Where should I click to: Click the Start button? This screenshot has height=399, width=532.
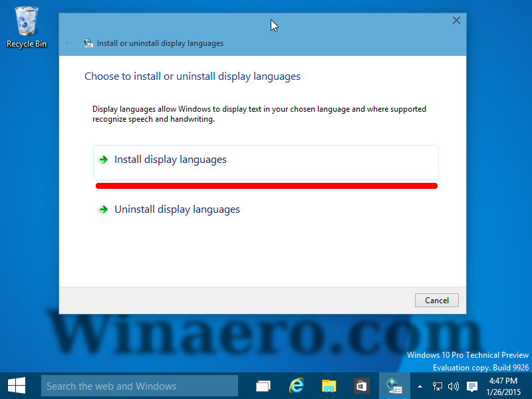(16, 386)
